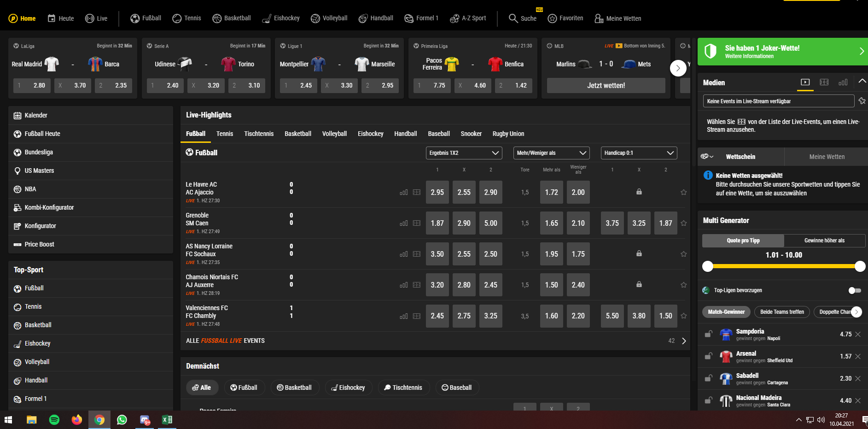Switch to Tischtennis tab in Live-Highlights

(259, 134)
